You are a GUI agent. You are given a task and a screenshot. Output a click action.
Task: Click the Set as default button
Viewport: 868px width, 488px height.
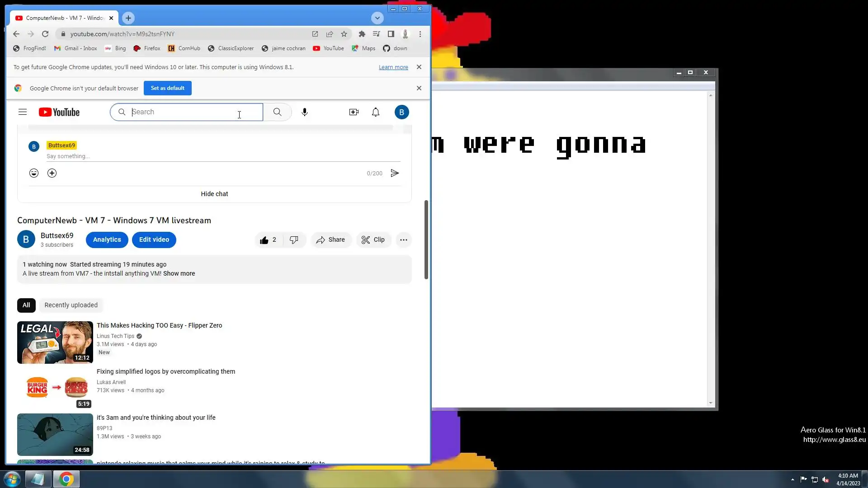coord(167,88)
